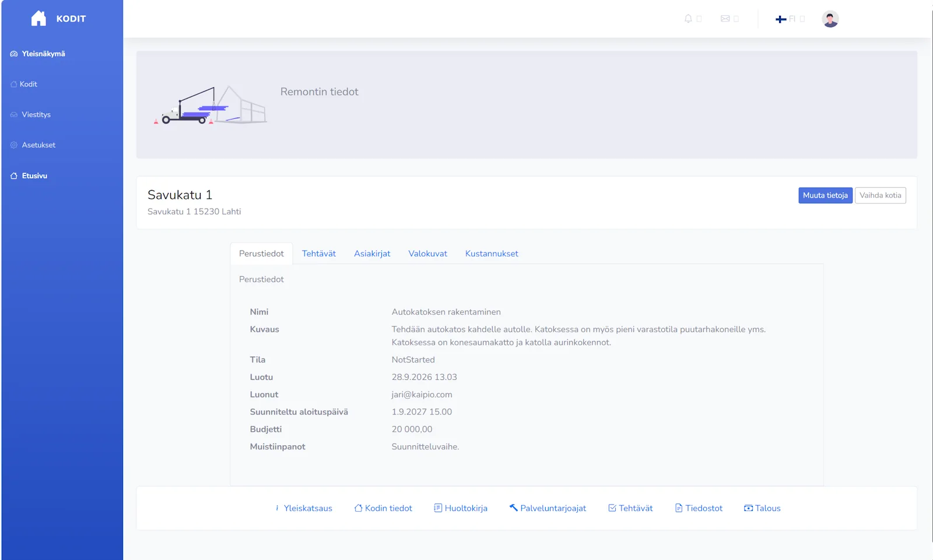Open the Talous footer link
Image resolution: width=933 pixels, height=560 pixels.
[762, 508]
